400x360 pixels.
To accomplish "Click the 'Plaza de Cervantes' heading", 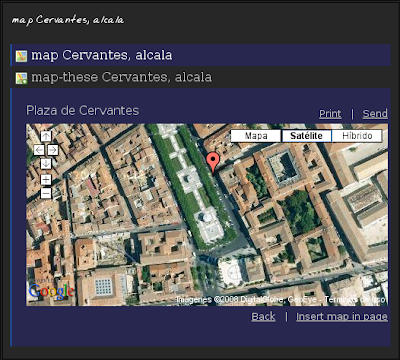I will 83,110.
